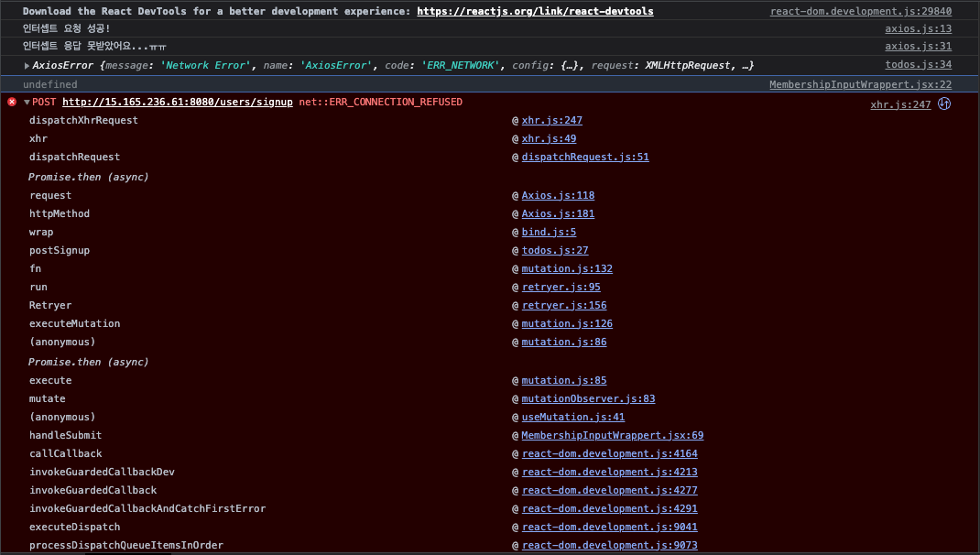The image size is (980, 555).
Task: Open useMutation.js:41 link
Action: (573, 417)
